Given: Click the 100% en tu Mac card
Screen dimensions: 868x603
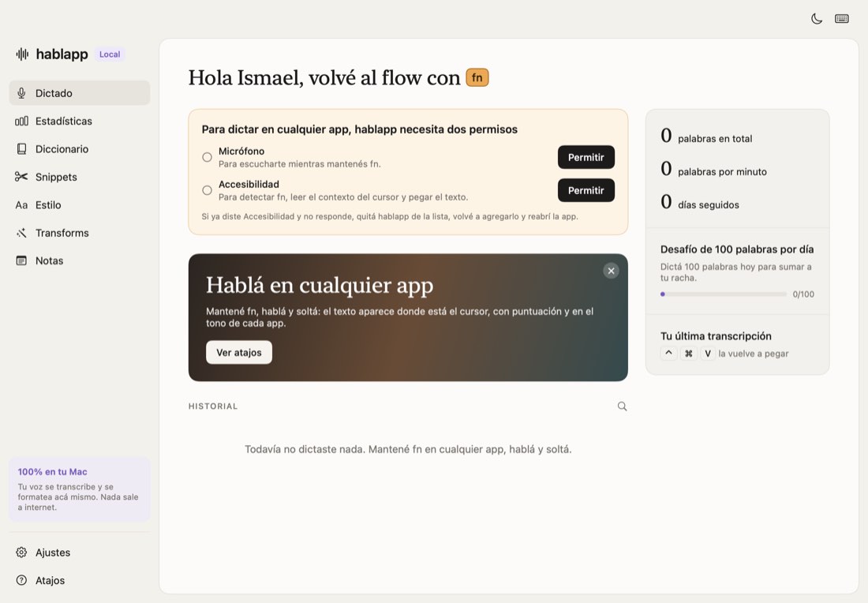Looking at the screenshot, I should pos(79,489).
